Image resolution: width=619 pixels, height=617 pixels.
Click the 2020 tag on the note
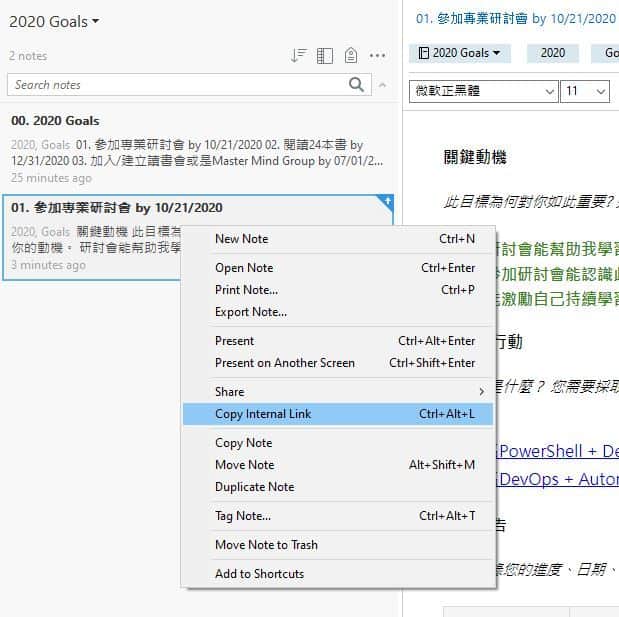point(552,53)
